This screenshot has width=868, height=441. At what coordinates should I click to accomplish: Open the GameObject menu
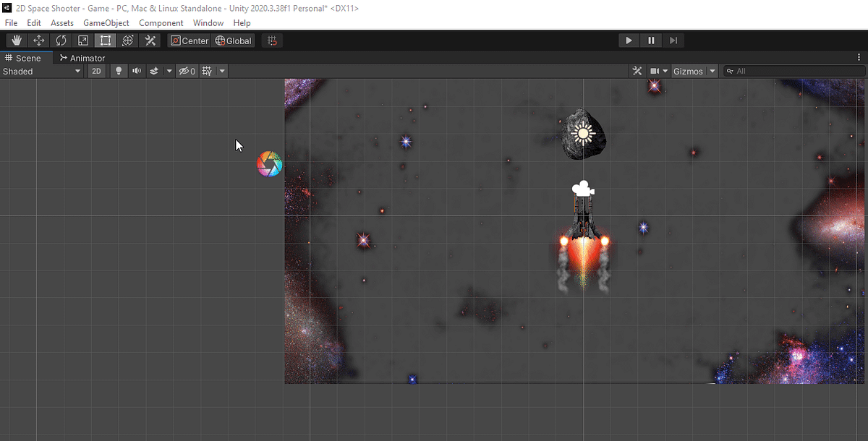coord(106,22)
